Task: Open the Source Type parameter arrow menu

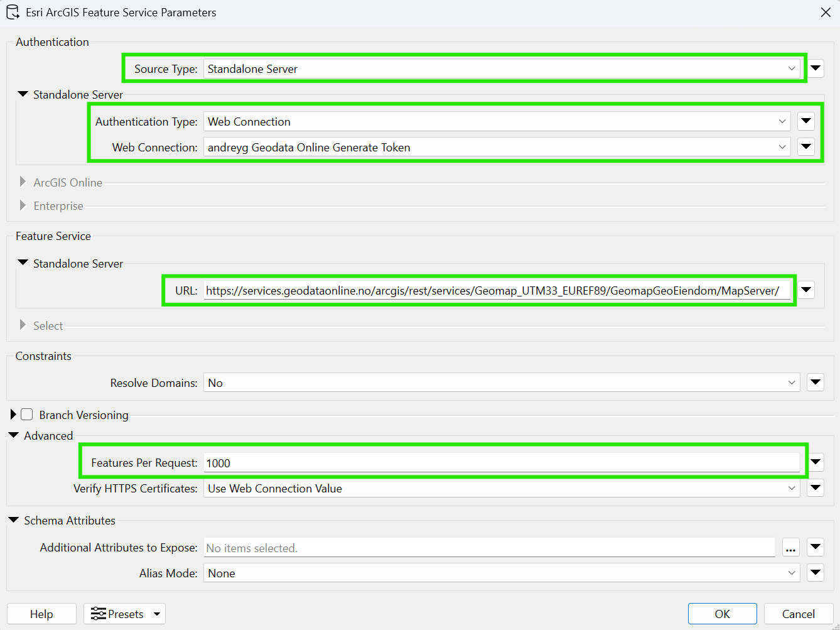Action: [816, 68]
